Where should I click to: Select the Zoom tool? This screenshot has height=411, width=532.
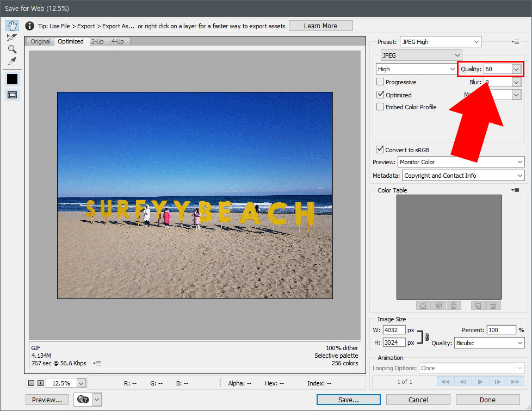point(12,49)
